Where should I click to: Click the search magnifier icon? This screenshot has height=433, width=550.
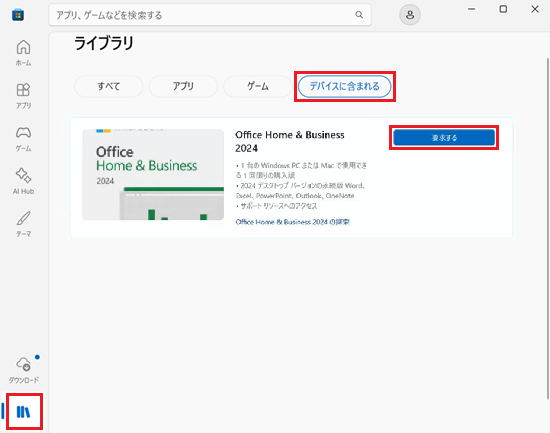(x=359, y=15)
